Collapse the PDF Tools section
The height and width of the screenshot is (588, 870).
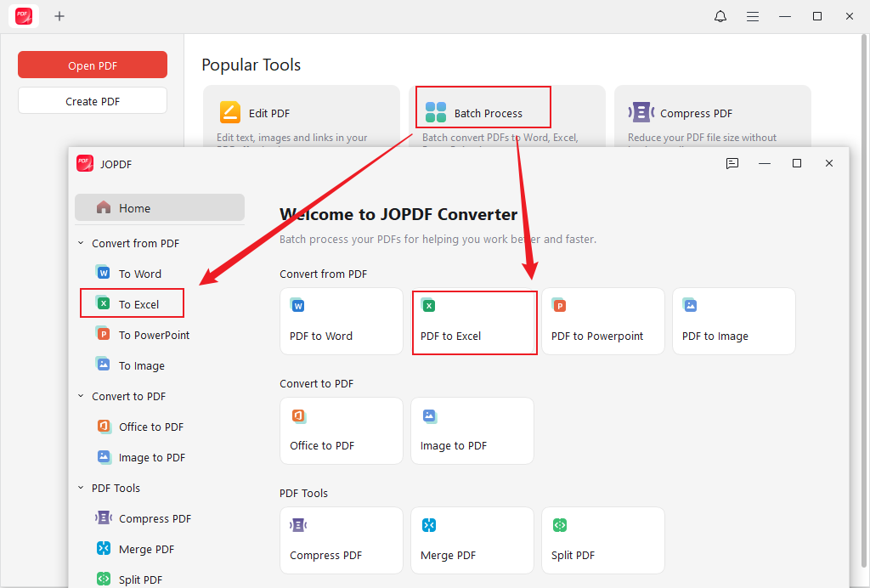click(x=81, y=488)
